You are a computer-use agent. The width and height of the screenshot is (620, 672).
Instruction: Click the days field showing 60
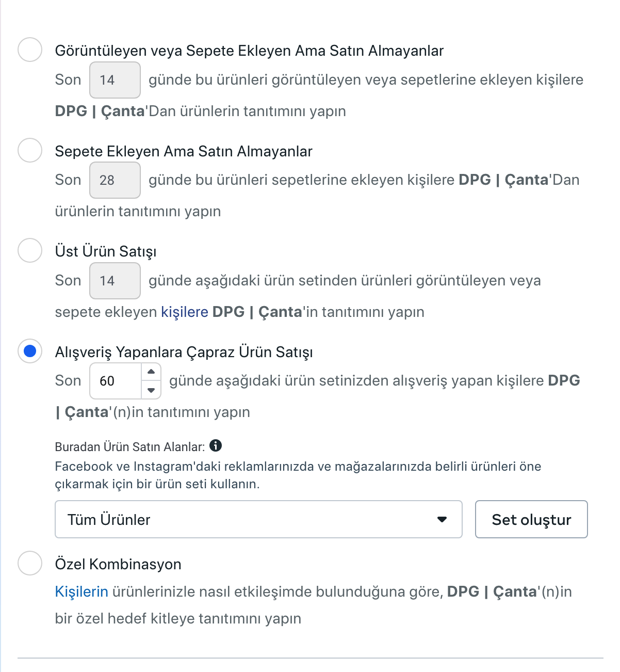click(x=116, y=381)
